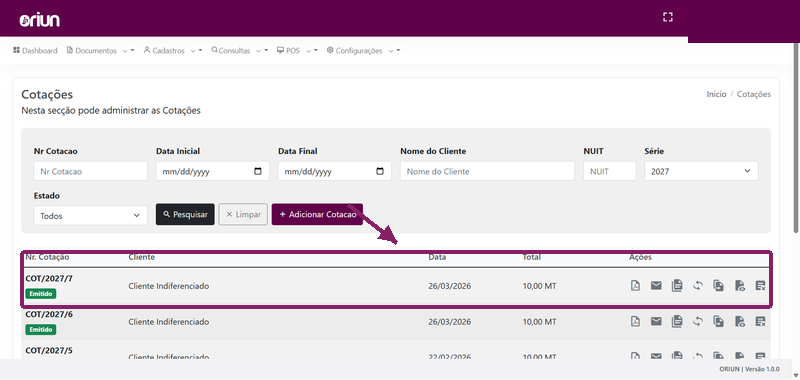Image resolution: width=800 pixels, height=380 pixels.
Task: Open the Configurações menu
Action: pyautogui.click(x=363, y=50)
